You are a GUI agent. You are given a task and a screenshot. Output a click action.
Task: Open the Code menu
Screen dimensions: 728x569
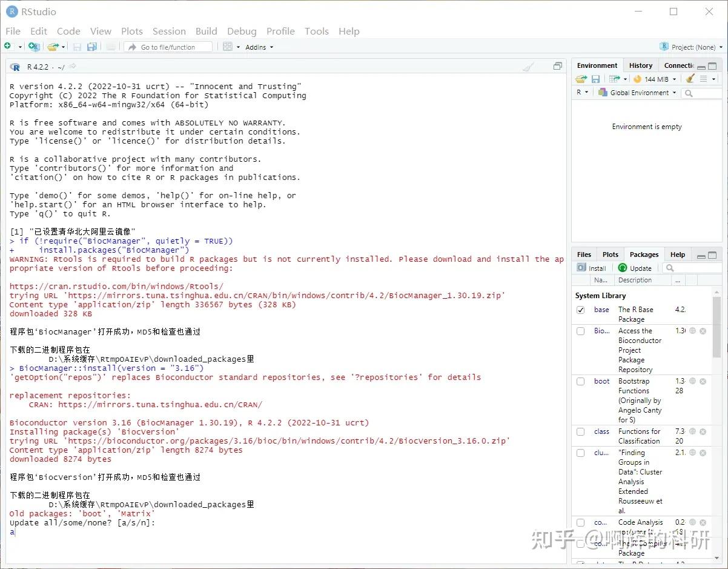[68, 31]
